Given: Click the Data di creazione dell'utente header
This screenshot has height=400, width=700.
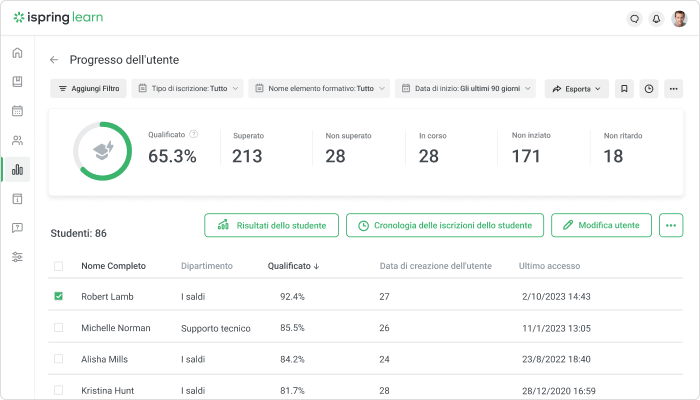Looking at the screenshot, I should 436,266.
